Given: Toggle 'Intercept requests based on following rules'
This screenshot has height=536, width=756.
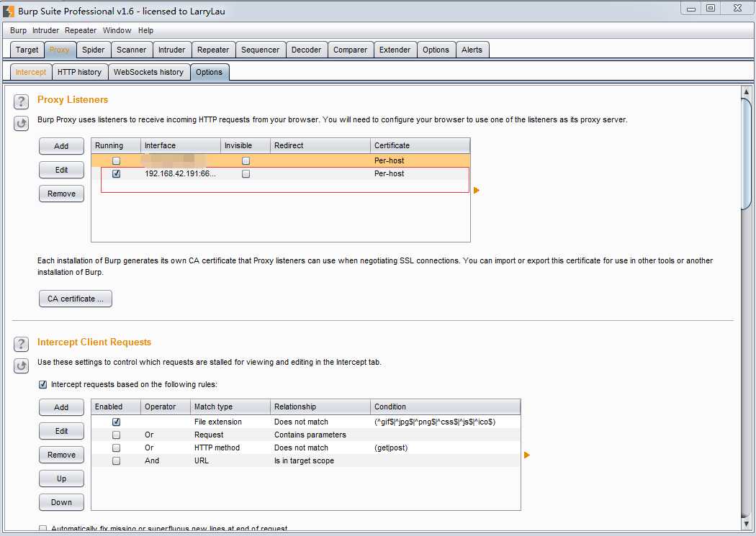Looking at the screenshot, I should pos(43,384).
